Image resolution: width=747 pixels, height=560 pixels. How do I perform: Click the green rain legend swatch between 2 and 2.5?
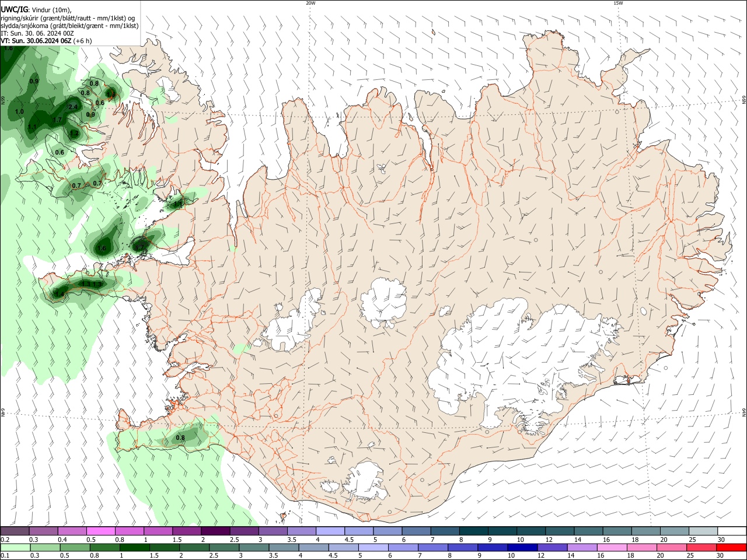(x=195, y=548)
